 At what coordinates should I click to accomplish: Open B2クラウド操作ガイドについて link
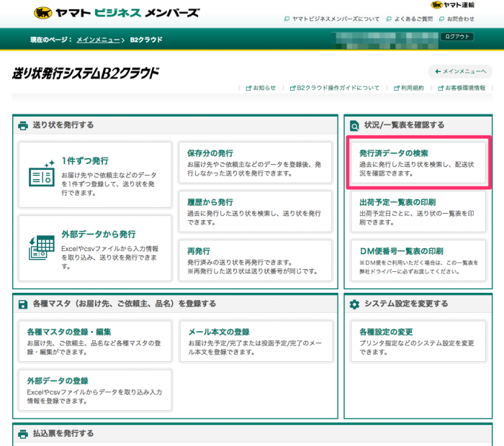338,88
